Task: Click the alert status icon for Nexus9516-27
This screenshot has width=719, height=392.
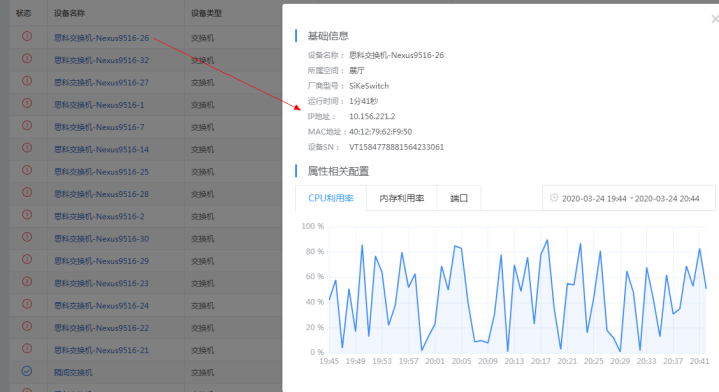Action: (x=27, y=81)
